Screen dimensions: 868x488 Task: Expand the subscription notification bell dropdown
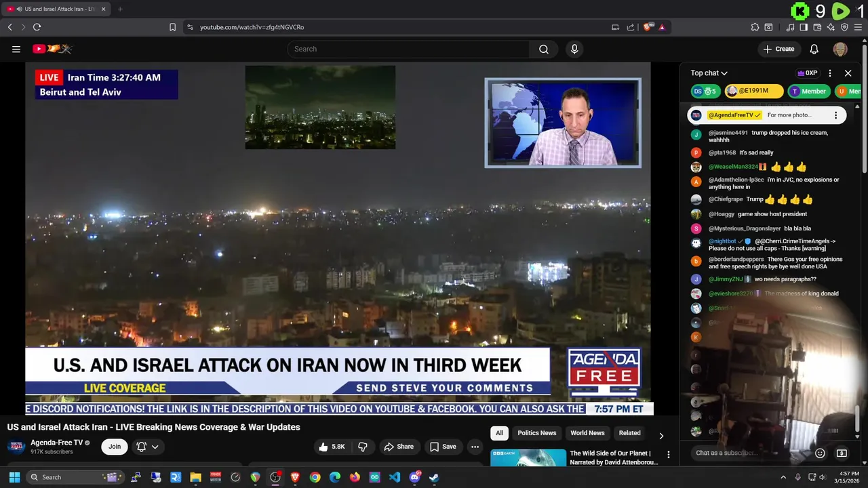[x=148, y=447]
